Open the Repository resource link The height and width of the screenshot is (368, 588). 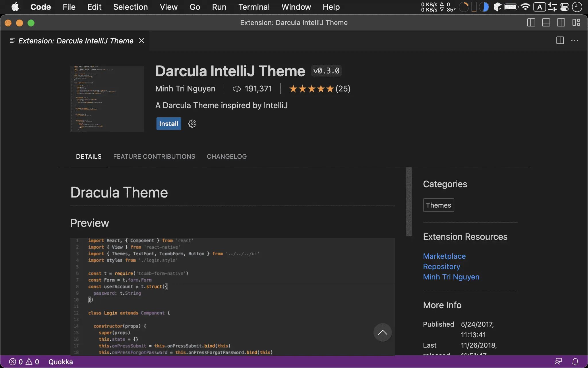tap(442, 266)
